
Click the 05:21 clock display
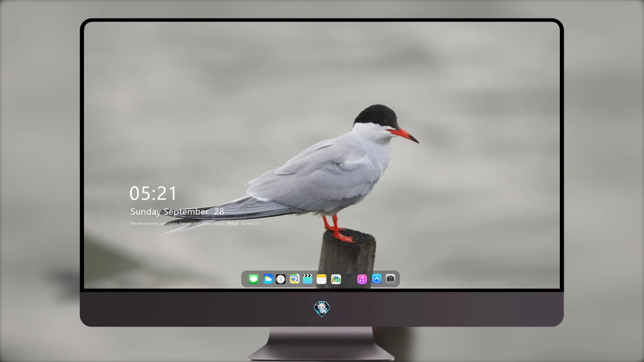pos(153,193)
